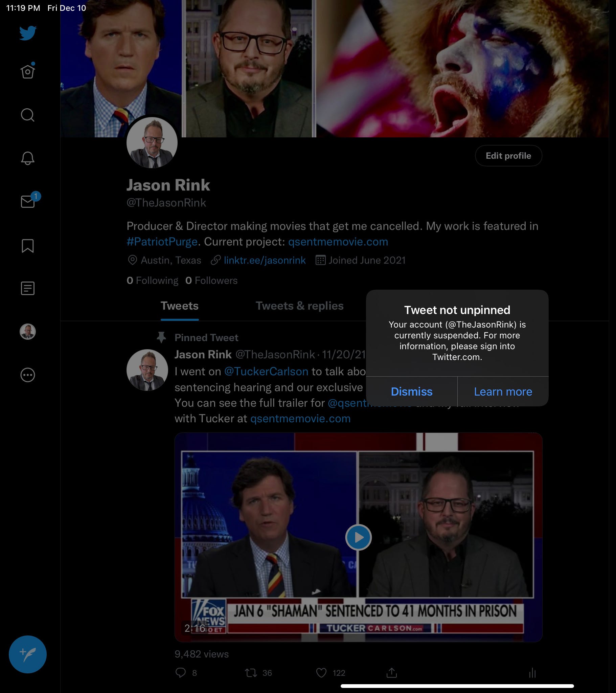Open the linktr.ee/jasonrink link
The width and height of the screenshot is (616, 693).
(x=265, y=260)
